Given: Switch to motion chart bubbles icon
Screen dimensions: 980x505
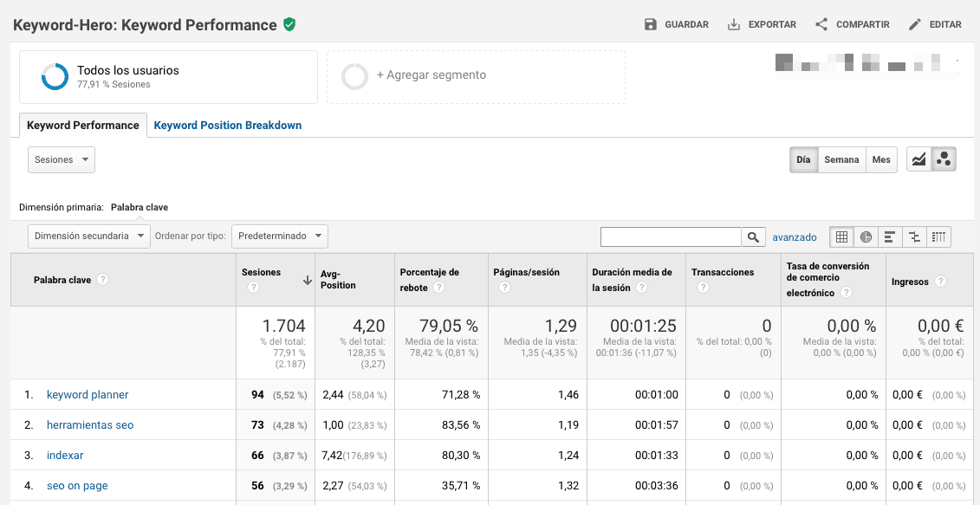Looking at the screenshot, I should [944, 159].
